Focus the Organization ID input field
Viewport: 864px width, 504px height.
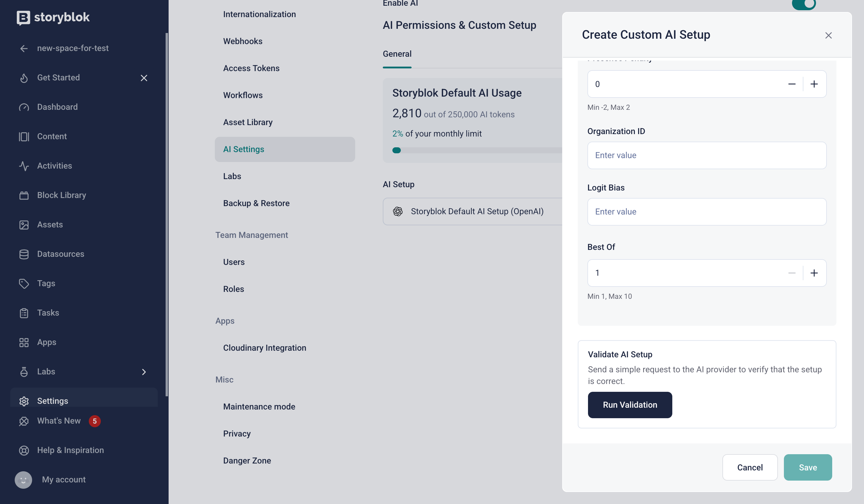pos(706,156)
